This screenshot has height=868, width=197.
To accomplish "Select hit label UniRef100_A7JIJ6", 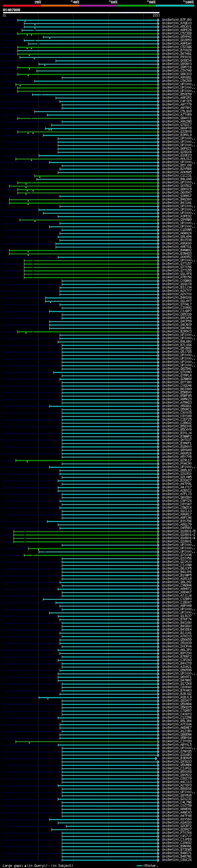I will click(x=176, y=596).
